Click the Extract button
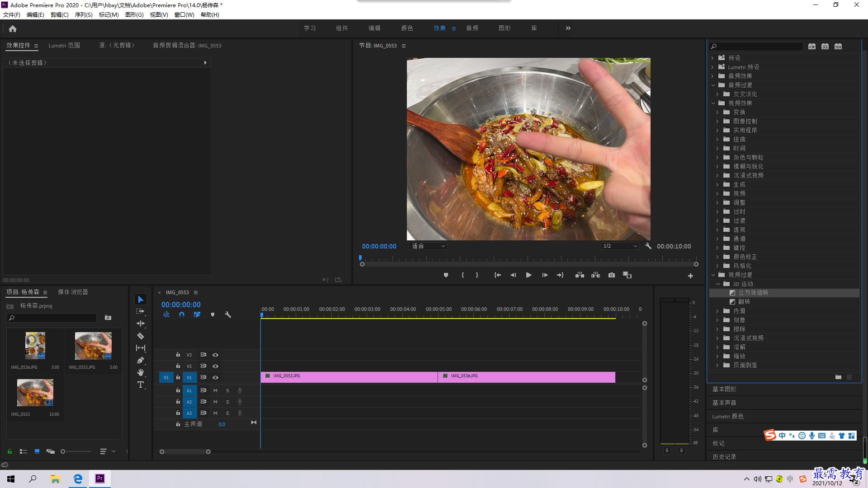 595,275
